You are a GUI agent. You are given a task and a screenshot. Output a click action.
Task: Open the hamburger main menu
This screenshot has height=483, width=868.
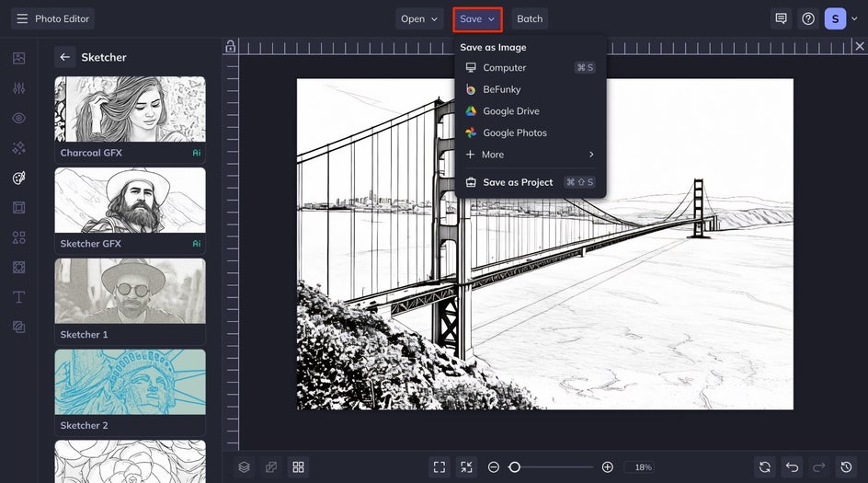22,18
